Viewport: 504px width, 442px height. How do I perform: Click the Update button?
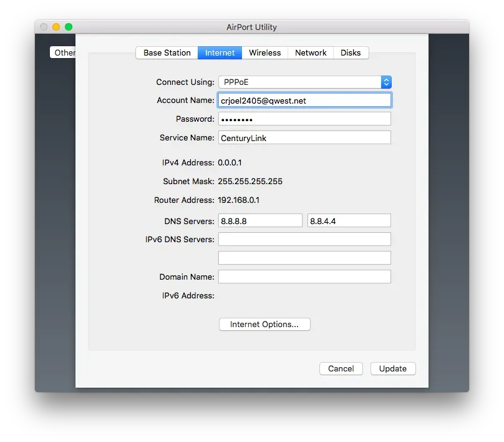[393, 368]
